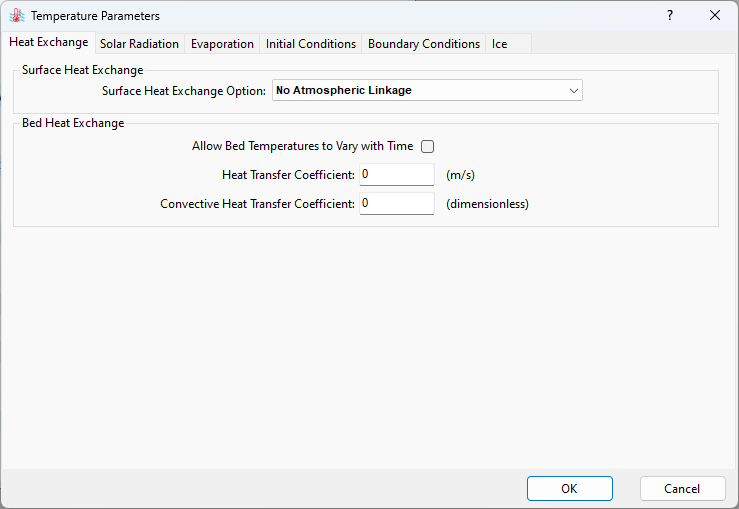Show the Boundary Conditions tab
The image size is (739, 509).
(424, 44)
